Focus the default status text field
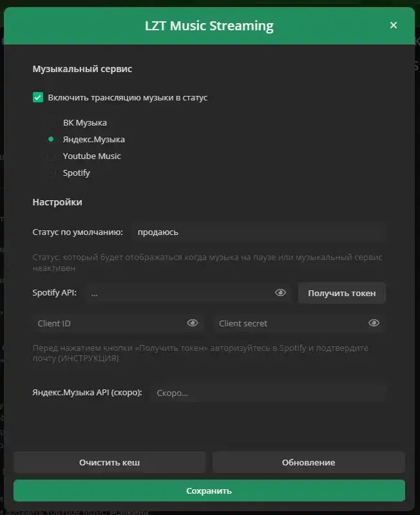The image size is (420, 515). click(258, 232)
